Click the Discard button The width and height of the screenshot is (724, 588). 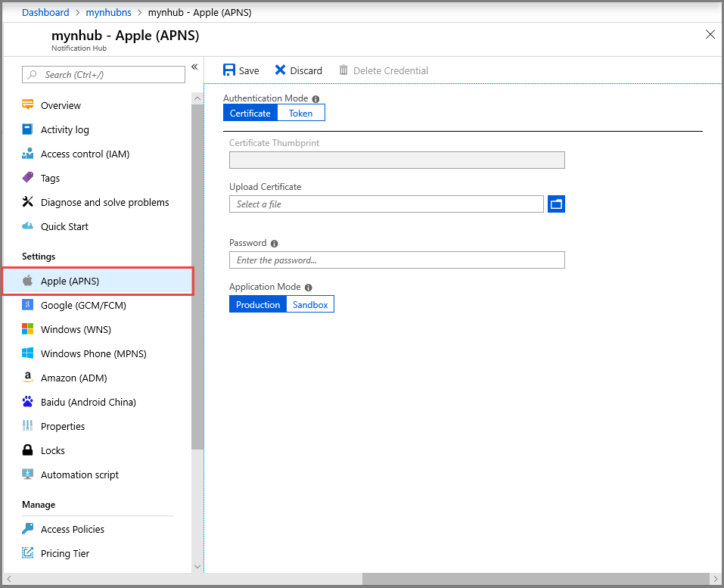[298, 70]
